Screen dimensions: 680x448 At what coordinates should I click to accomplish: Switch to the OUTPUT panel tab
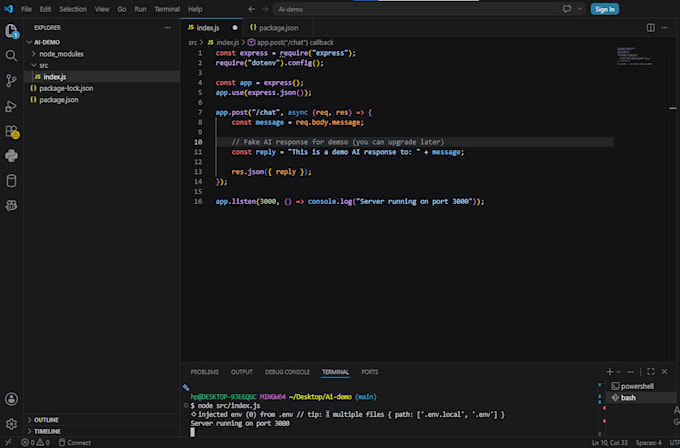[x=242, y=372]
